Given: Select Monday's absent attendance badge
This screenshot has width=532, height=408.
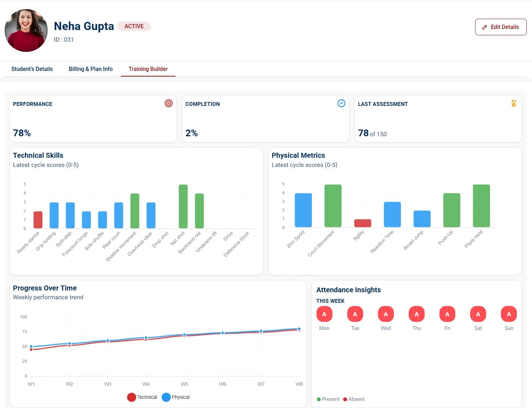Looking at the screenshot, I should (324, 314).
